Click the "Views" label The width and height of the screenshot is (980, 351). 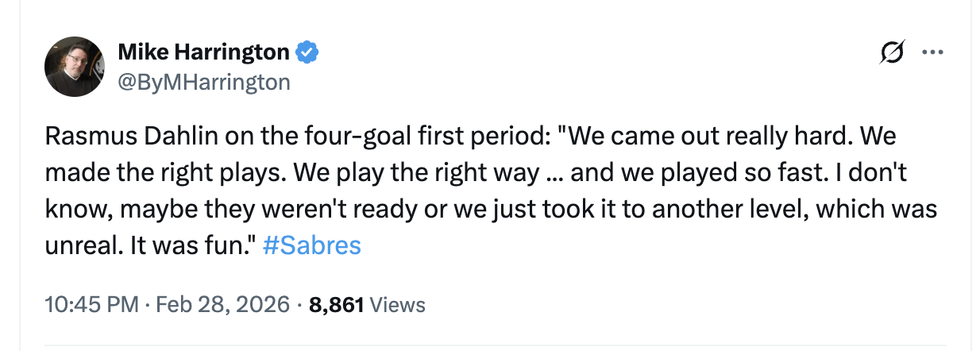pyautogui.click(x=398, y=304)
